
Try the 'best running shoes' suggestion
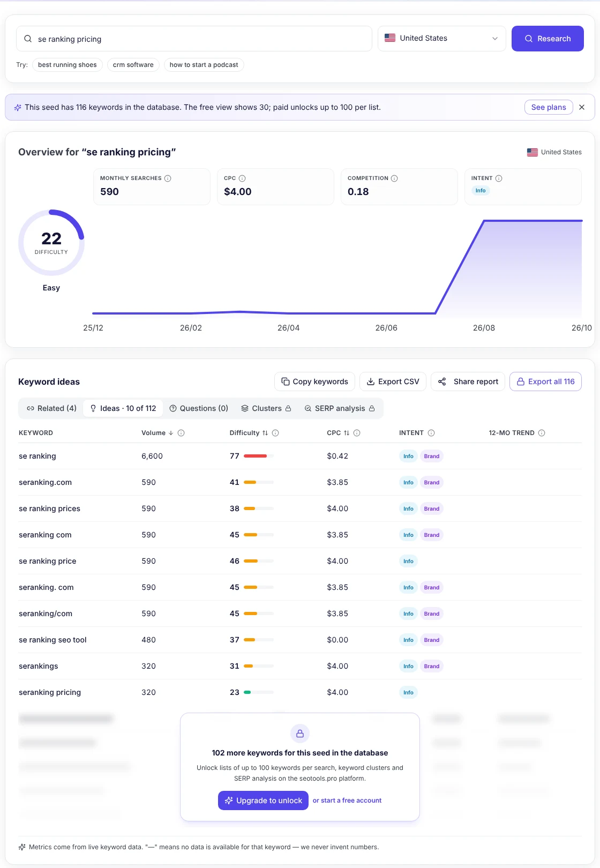(67, 65)
